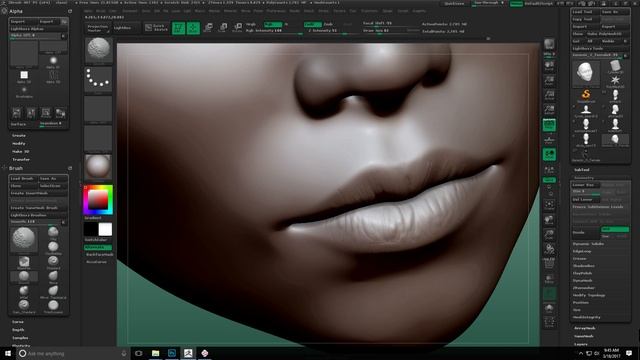
Task: Expand Dynamic Subdiv section
Action: [x=588, y=244]
